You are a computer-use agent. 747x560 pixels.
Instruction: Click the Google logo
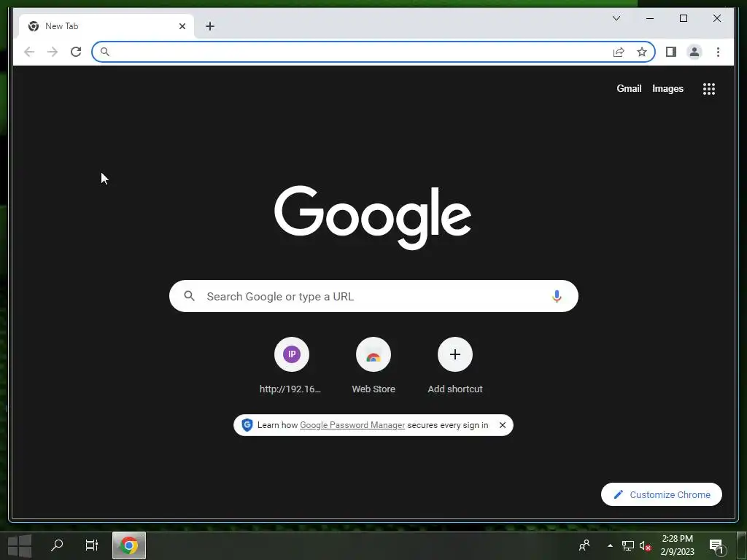[373, 217]
